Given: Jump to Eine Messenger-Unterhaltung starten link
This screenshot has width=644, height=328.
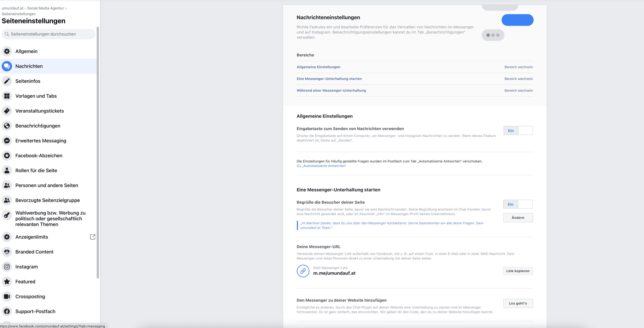Looking at the screenshot, I should click(329, 79).
